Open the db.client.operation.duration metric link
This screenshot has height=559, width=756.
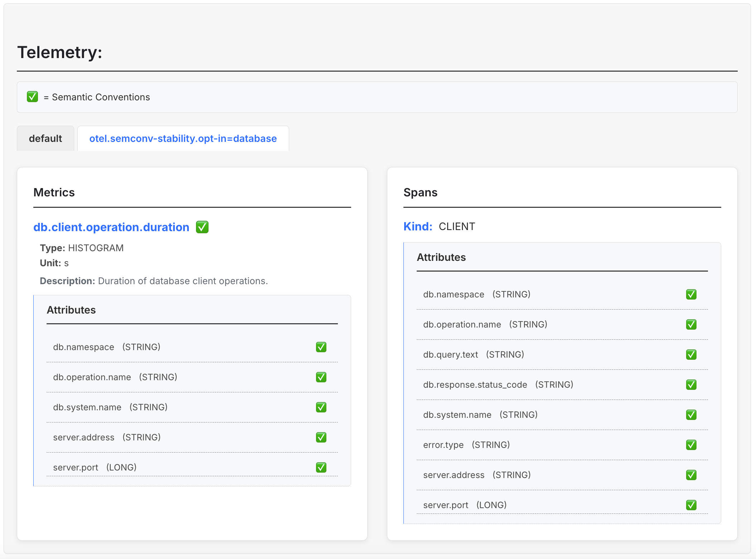[x=111, y=227]
